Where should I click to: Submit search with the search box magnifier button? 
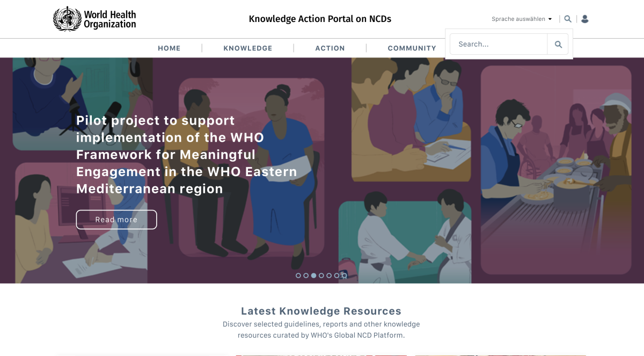tap(558, 44)
